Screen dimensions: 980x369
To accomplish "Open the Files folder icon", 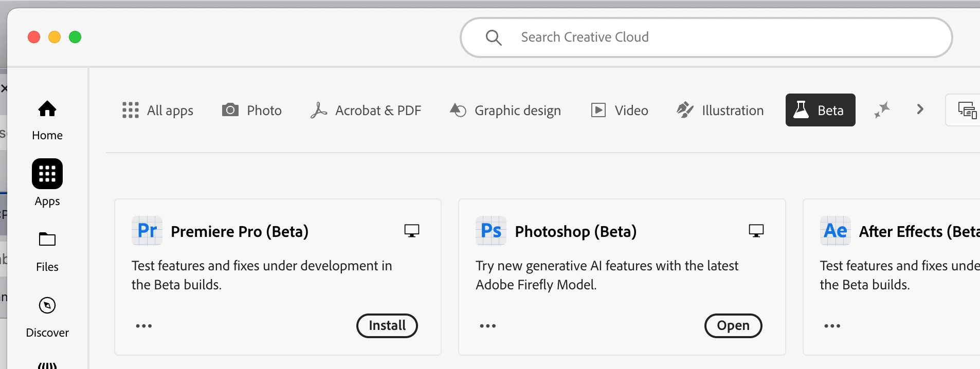I will point(47,239).
